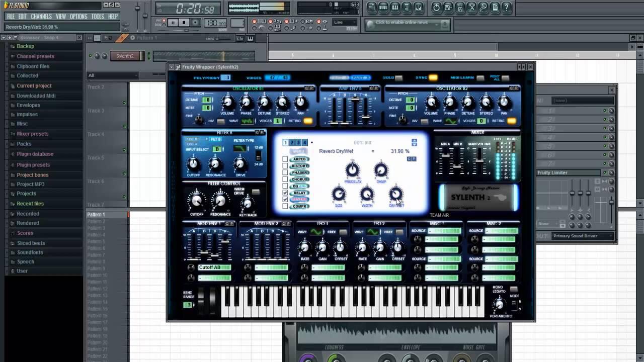Image resolution: width=644 pixels, height=362 pixels.
Task: Open the CHANNELS menu
Action: (41, 17)
